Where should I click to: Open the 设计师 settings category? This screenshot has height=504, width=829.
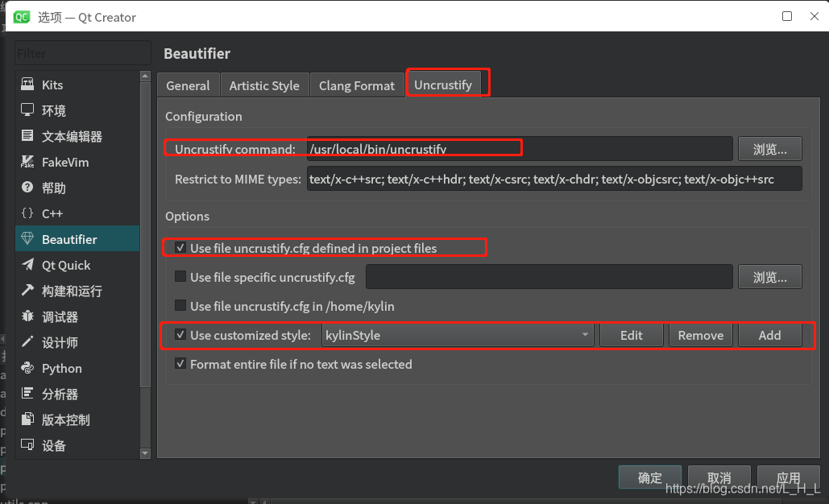(77, 342)
